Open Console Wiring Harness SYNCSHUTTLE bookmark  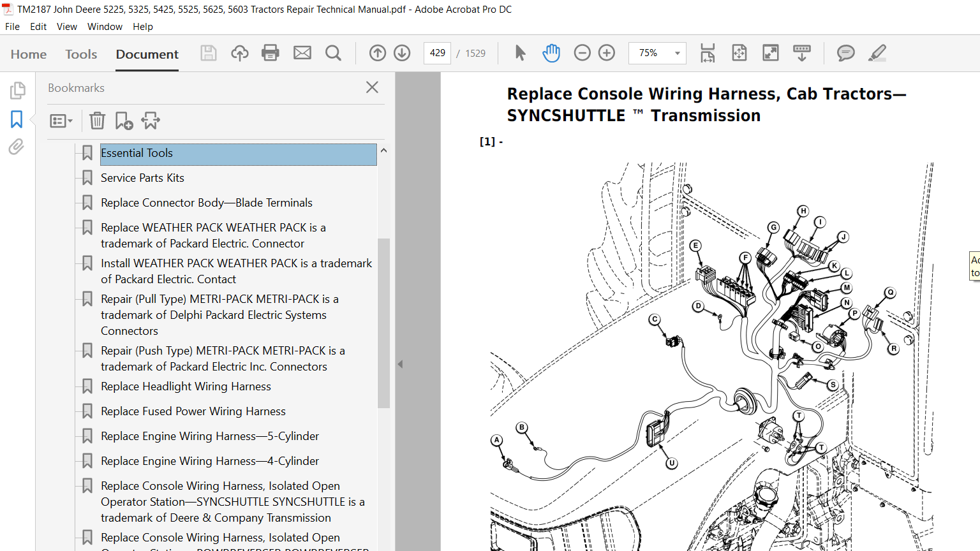pyautogui.click(x=233, y=502)
